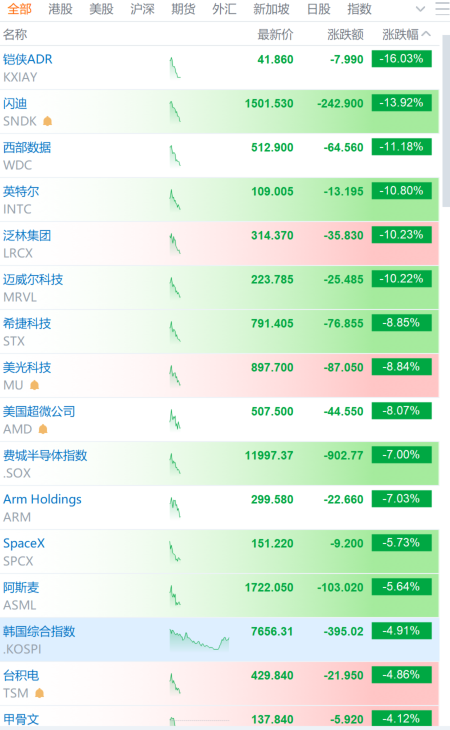Open the mini sparkline chart for 英特尔

175,200
